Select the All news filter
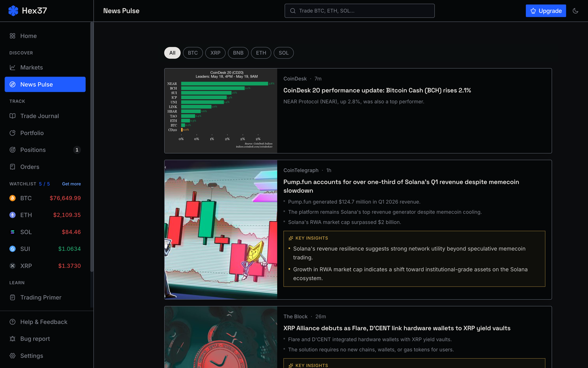 tap(172, 53)
